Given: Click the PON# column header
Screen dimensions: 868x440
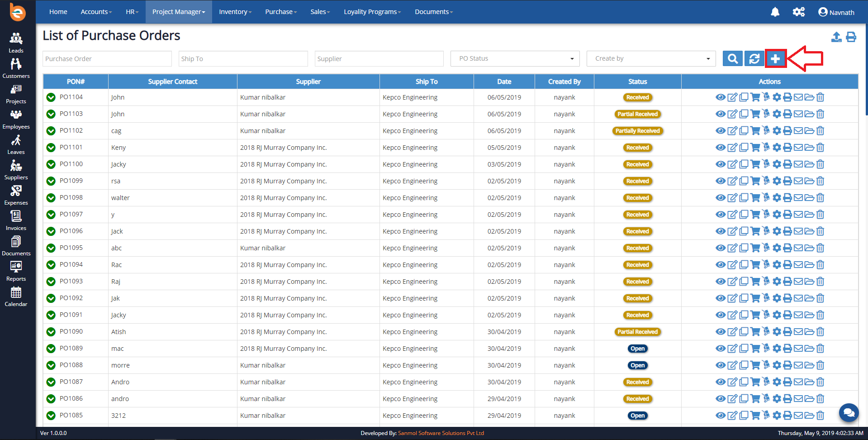Looking at the screenshot, I should (76, 81).
